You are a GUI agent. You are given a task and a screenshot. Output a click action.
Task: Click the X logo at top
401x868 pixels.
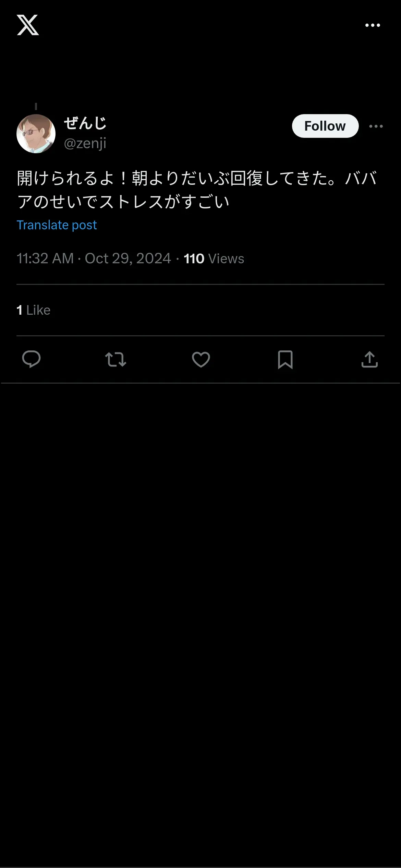point(28,25)
